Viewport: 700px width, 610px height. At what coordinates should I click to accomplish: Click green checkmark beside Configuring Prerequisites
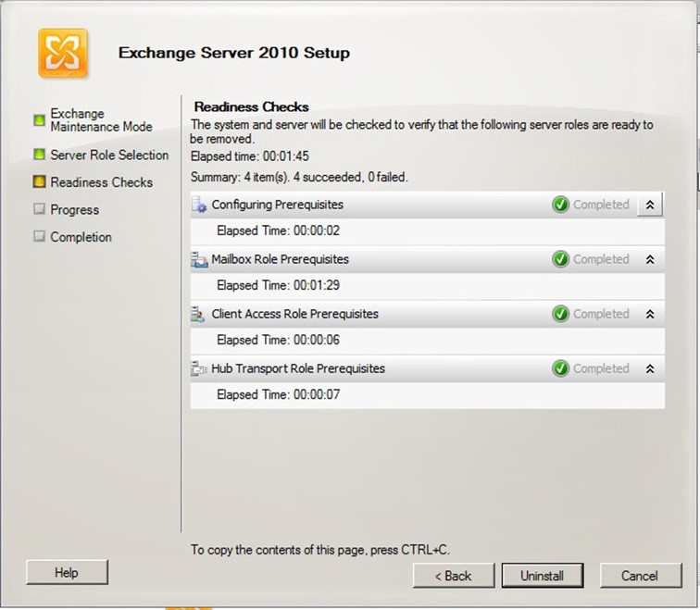pos(560,205)
